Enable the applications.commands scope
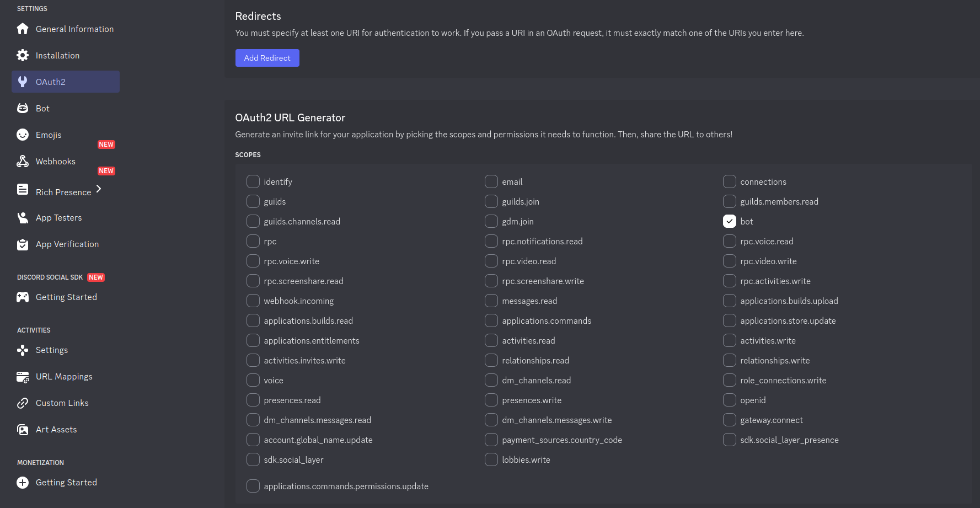980x508 pixels. pos(491,320)
